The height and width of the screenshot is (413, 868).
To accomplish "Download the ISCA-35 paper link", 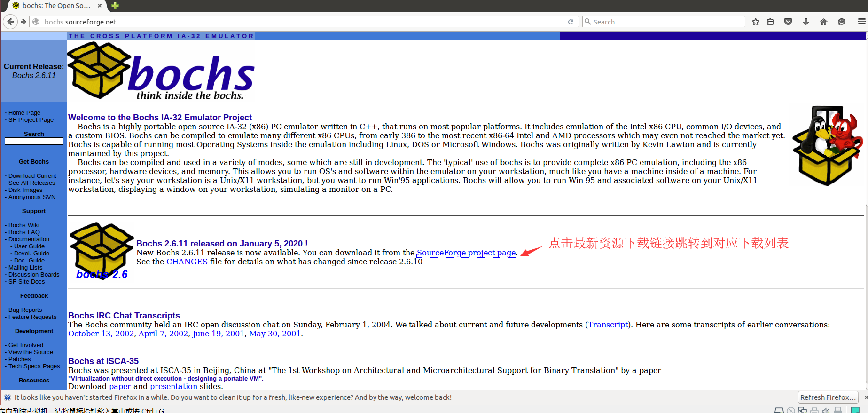I will pos(120,386).
